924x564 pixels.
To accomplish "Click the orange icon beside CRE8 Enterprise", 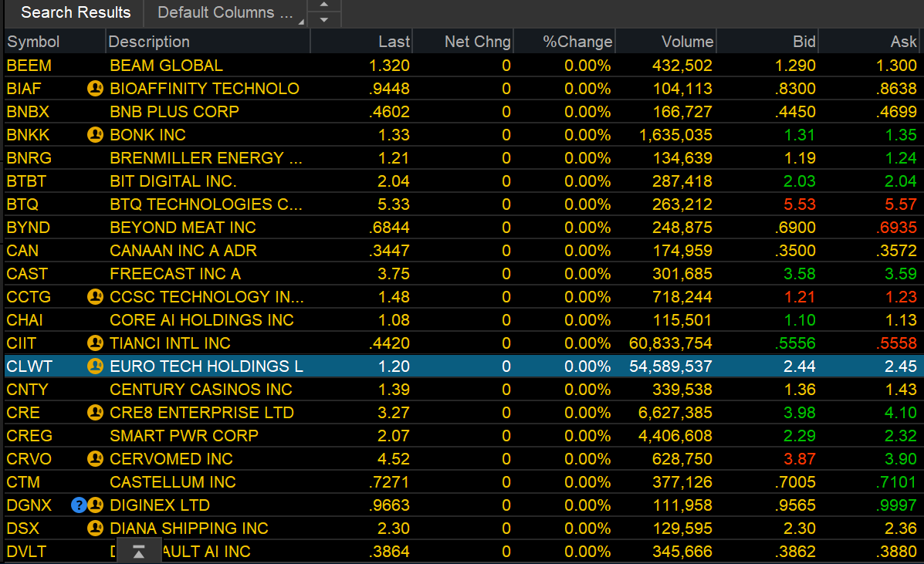I will [x=95, y=413].
